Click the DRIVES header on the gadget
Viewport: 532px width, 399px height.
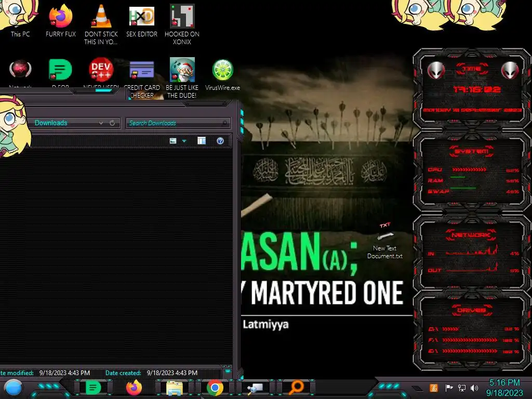point(471,310)
